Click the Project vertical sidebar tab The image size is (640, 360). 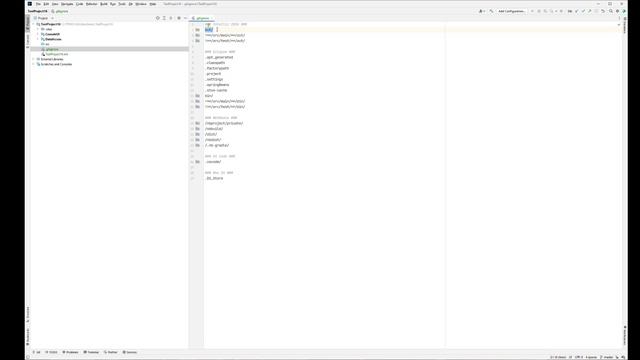(28, 24)
